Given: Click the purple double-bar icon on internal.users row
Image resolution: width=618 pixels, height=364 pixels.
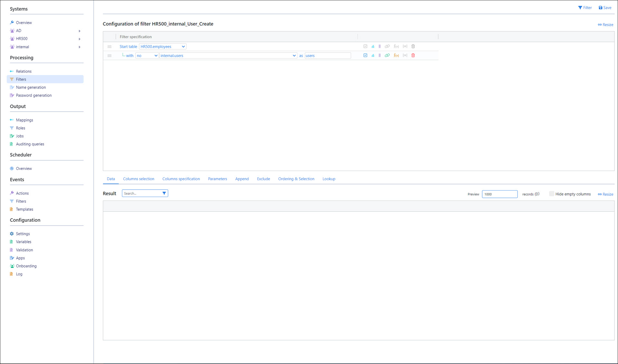Looking at the screenshot, I should [x=379, y=55].
